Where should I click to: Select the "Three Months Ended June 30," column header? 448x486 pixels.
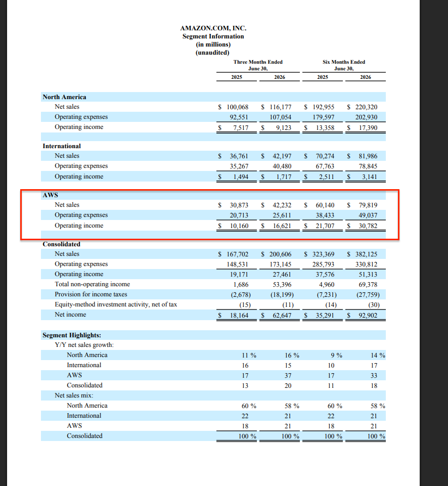tap(258, 65)
